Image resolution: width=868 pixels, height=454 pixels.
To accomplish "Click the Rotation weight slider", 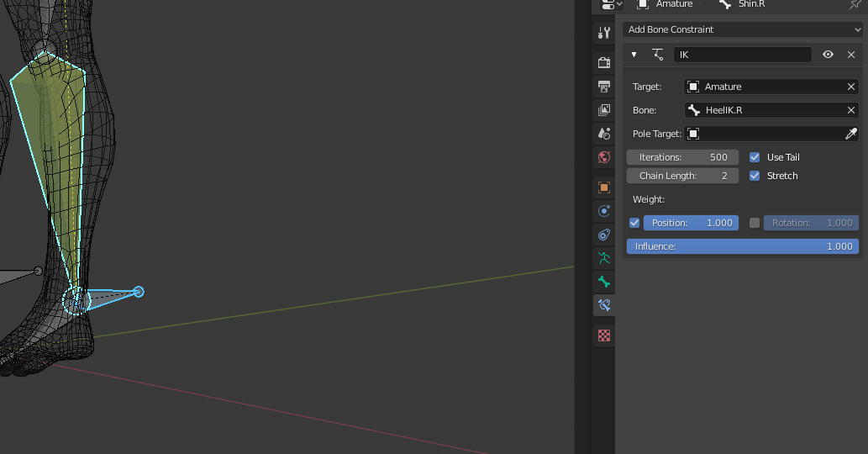I will pyautogui.click(x=811, y=223).
